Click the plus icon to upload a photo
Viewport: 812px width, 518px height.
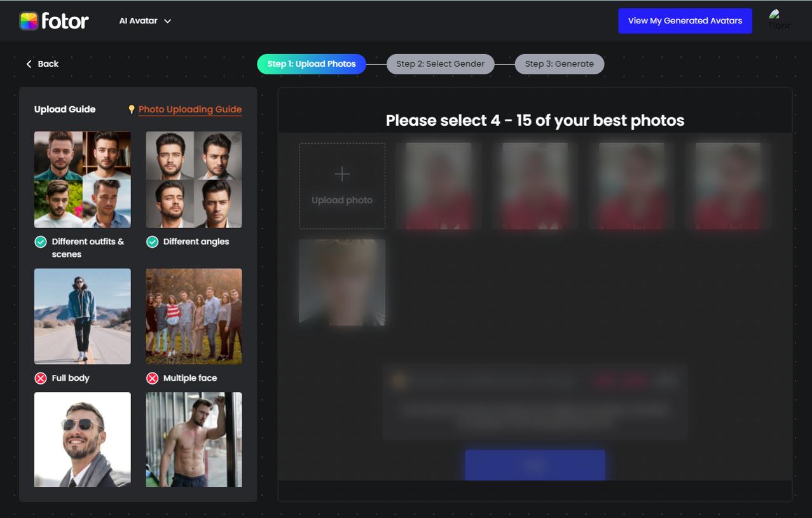pos(341,174)
